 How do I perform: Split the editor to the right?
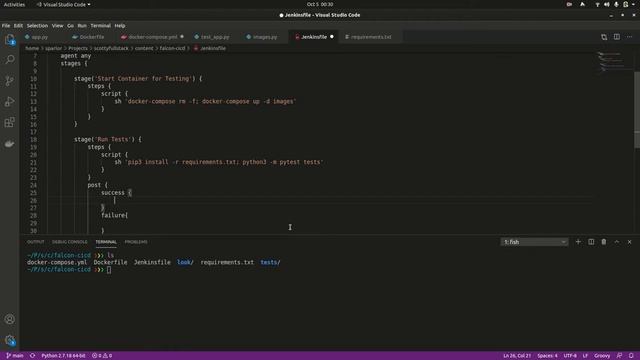click(x=617, y=37)
